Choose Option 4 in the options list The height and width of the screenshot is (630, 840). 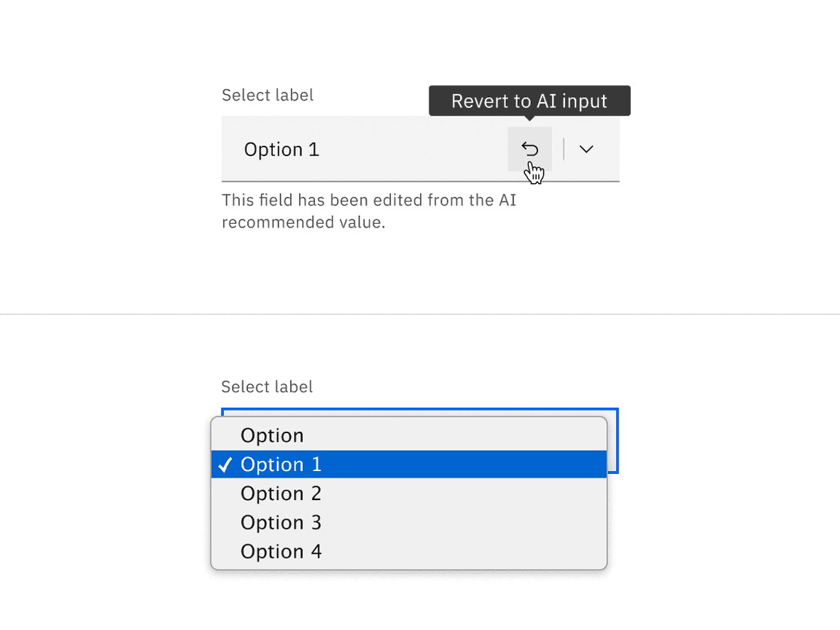pyautogui.click(x=281, y=552)
